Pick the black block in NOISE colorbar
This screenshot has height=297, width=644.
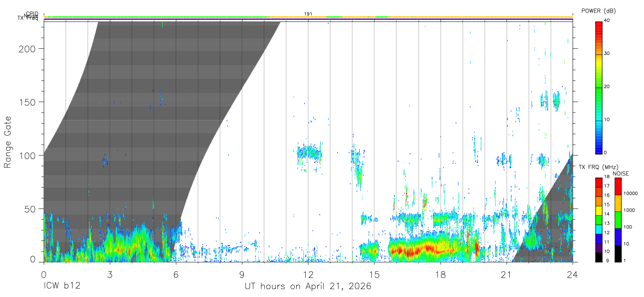click(618, 253)
